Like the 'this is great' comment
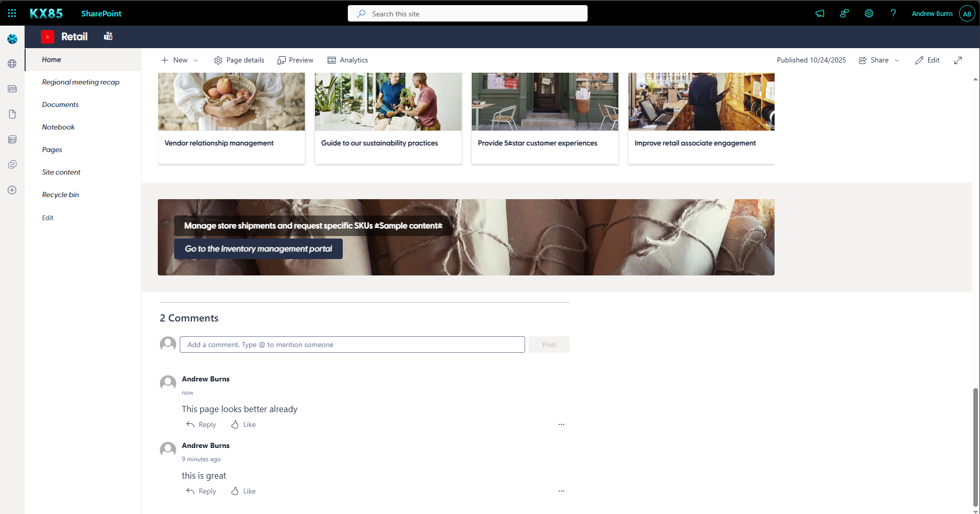The image size is (980, 514). click(243, 491)
